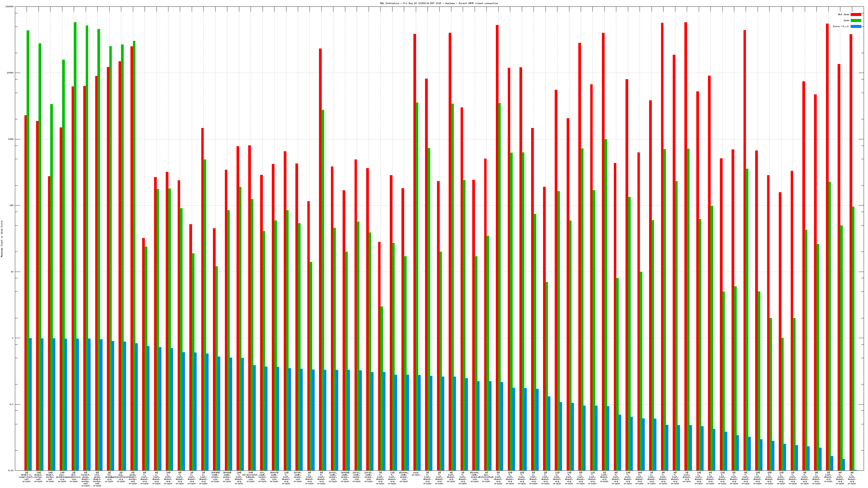Image resolution: width=868 pixels, height=488 pixels.
Task: Click the 0.01 y-axis tick label
Action: pos(11,470)
